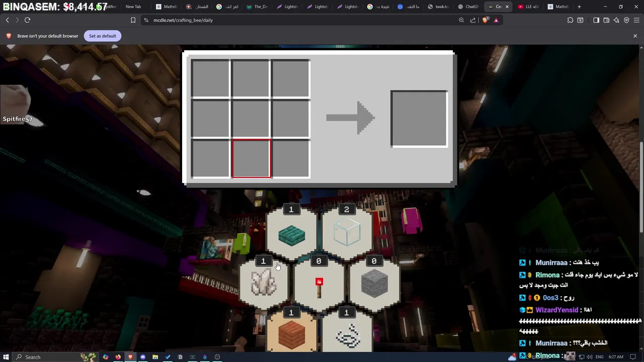Choose the orange acacia slab ingredient

pyautogui.click(x=291, y=332)
